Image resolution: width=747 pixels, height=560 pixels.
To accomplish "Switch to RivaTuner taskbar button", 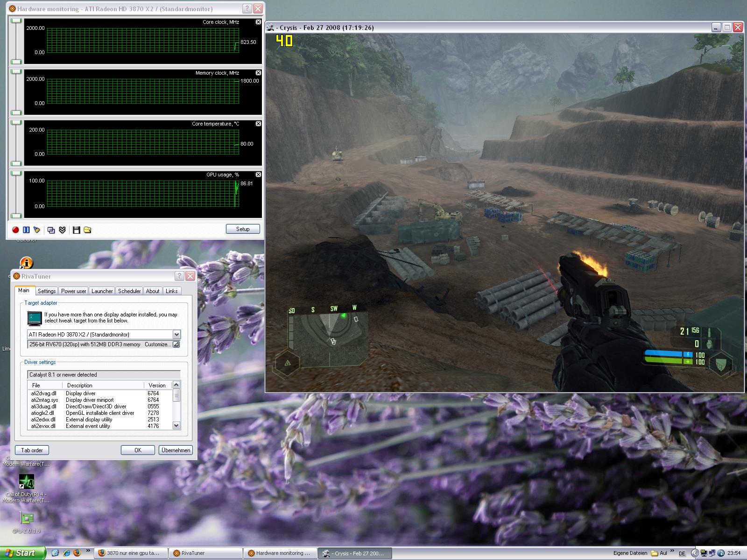I will pyautogui.click(x=205, y=553).
